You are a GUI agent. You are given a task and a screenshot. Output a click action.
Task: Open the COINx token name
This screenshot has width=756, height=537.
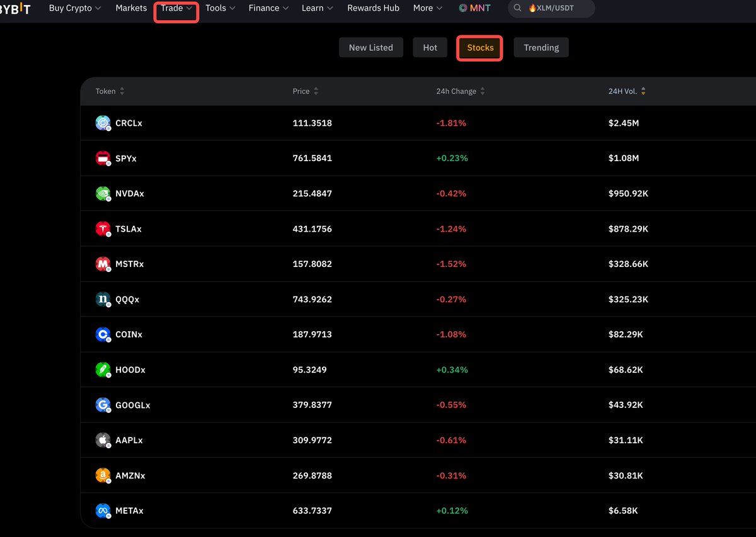click(129, 335)
